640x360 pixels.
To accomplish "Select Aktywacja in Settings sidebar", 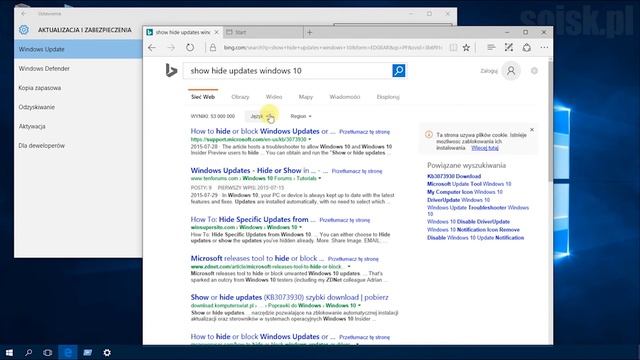I will coord(78,126).
